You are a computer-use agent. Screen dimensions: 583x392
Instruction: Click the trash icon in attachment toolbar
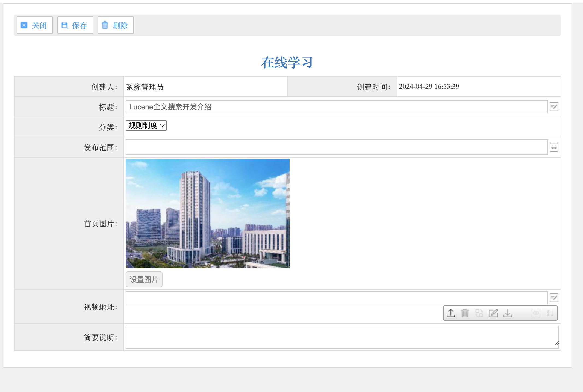465,313
